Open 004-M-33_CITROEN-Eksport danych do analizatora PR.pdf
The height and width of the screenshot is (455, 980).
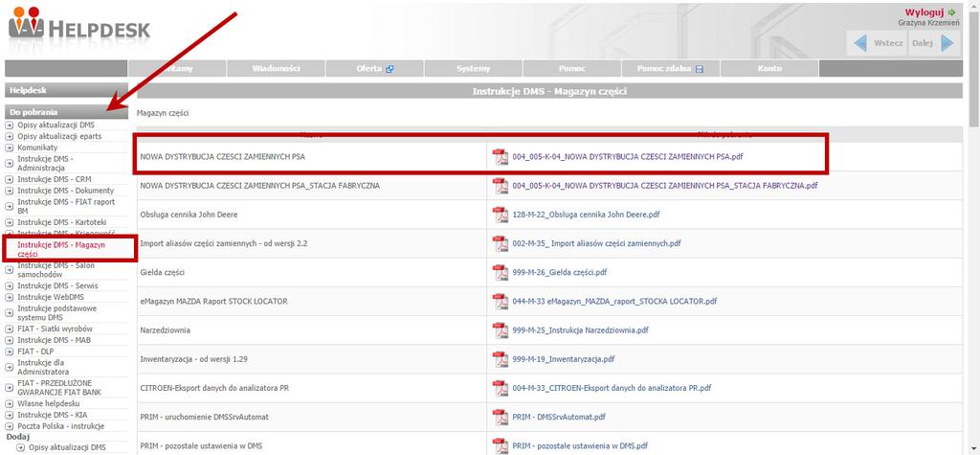click(x=612, y=388)
